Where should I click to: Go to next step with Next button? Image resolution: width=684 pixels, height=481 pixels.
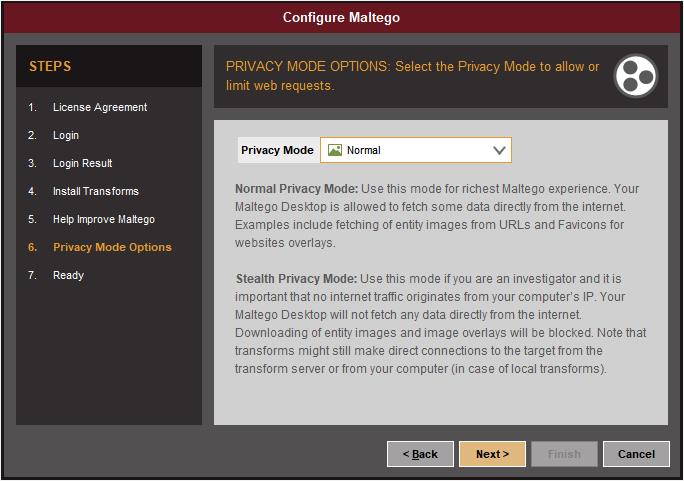[492, 454]
